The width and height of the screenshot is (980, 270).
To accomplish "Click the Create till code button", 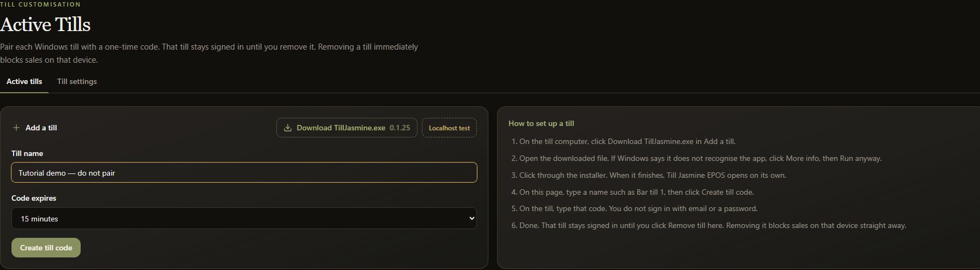I will click(46, 248).
